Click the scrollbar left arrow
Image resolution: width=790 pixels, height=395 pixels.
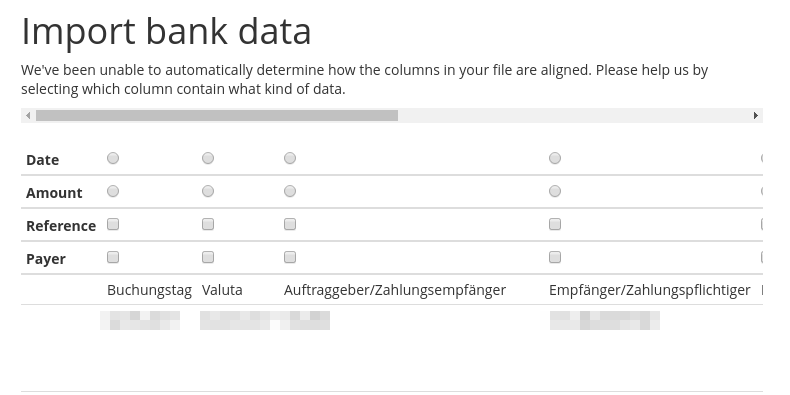[28, 115]
